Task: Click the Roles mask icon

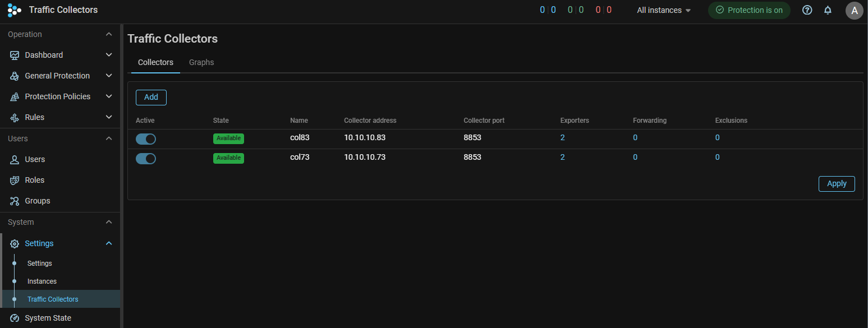Action: click(x=15, y=180)
